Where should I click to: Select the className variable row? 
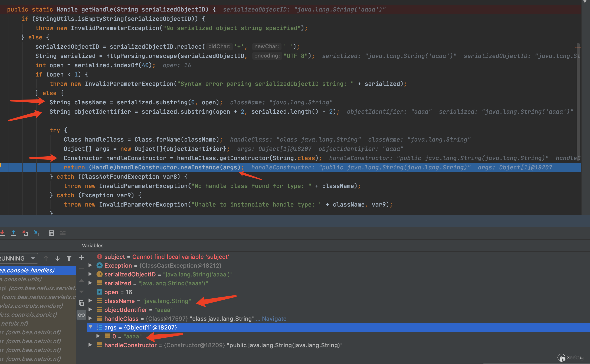[x=119, y=301]
